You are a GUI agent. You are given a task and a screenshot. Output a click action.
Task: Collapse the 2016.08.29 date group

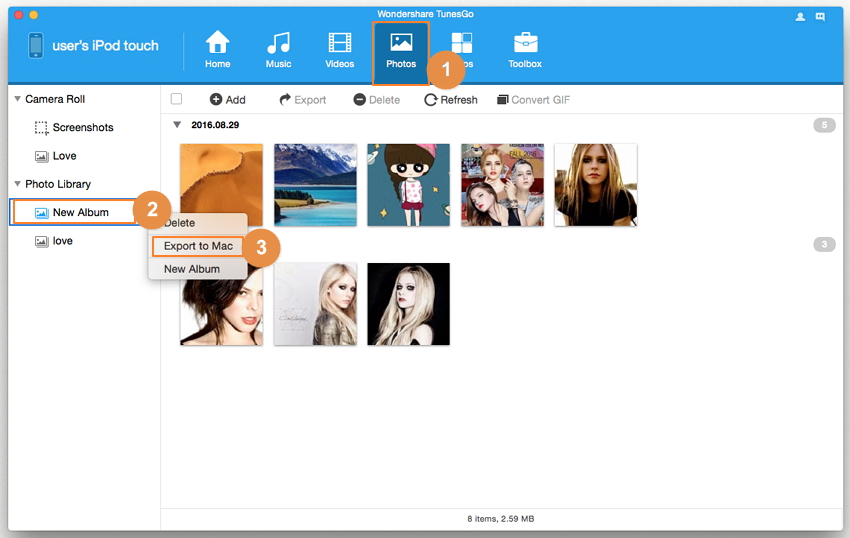click(177, 125)
